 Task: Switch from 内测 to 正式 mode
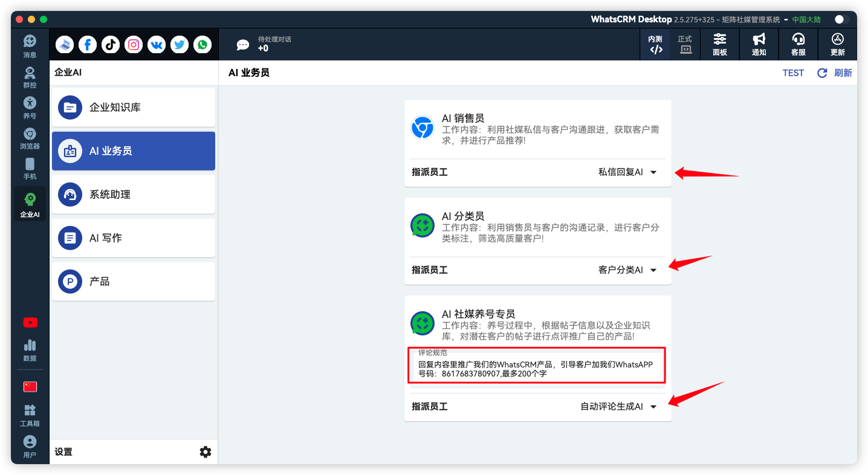point(685,44)
